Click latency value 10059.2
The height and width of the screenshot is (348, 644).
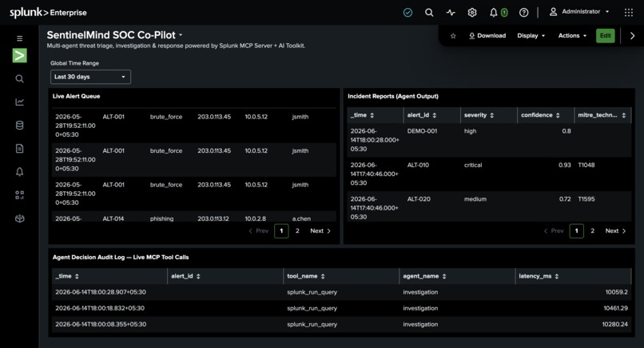click(617, 292)
